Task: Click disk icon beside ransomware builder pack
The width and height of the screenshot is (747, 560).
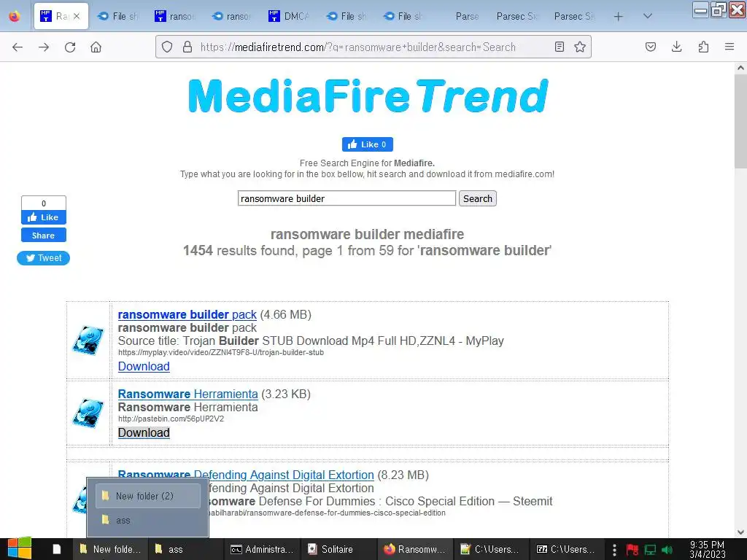Action: (88, 341)
